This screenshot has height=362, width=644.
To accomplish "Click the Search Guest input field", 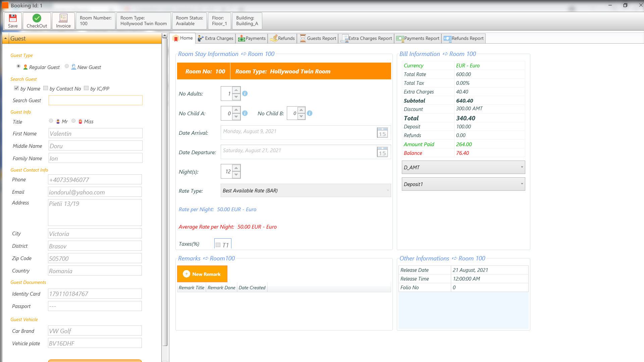I will [95, 100].
